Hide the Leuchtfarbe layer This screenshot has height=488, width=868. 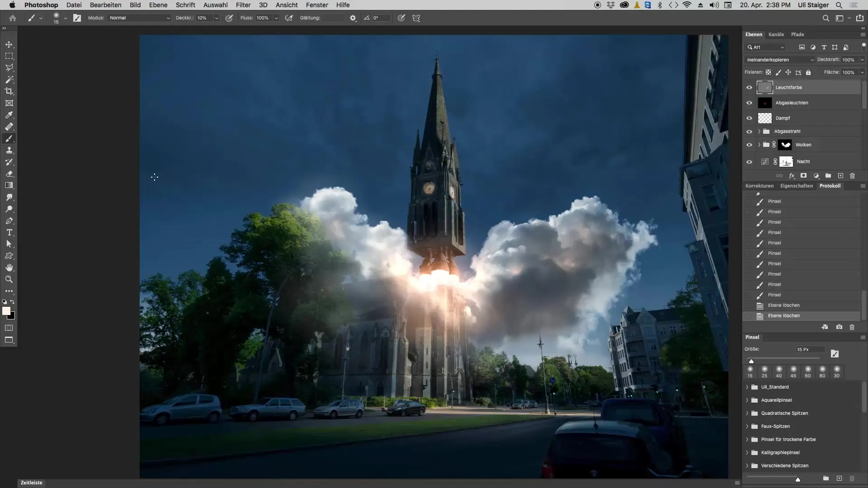(749, 88)
